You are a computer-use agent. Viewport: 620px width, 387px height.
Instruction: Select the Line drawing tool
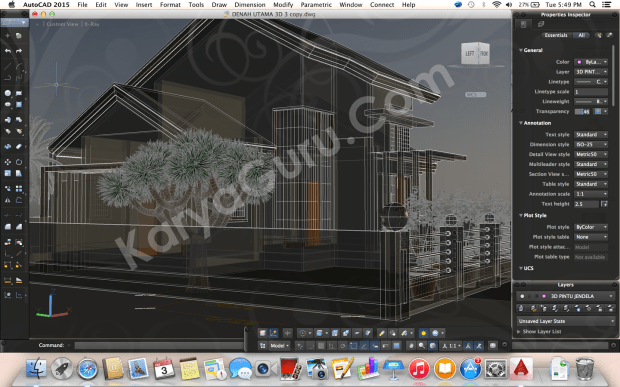coord(8,66)
